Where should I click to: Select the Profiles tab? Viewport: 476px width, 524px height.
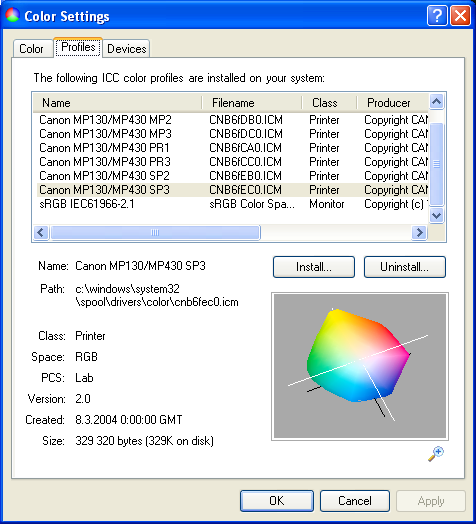coord(78,47)
